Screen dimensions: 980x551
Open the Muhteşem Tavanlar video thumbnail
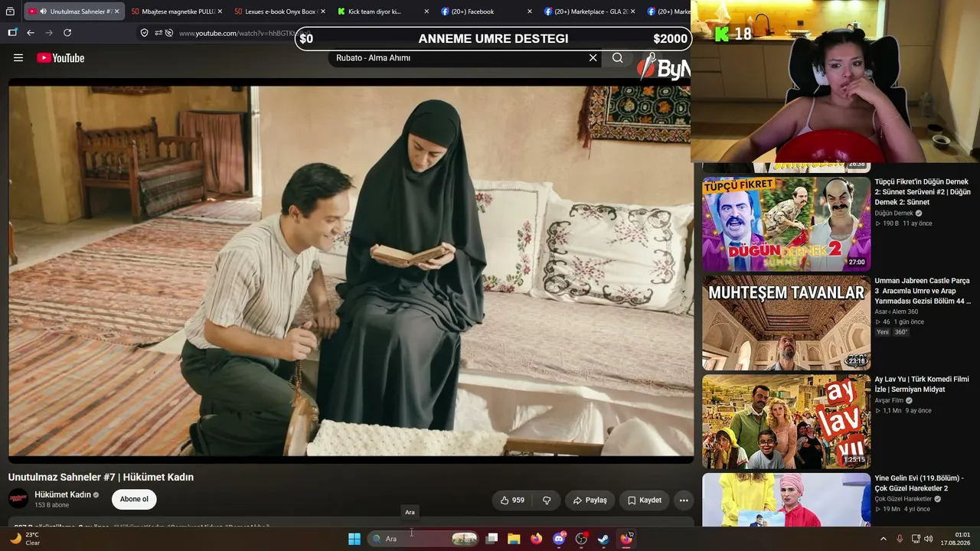click(786, 323)
